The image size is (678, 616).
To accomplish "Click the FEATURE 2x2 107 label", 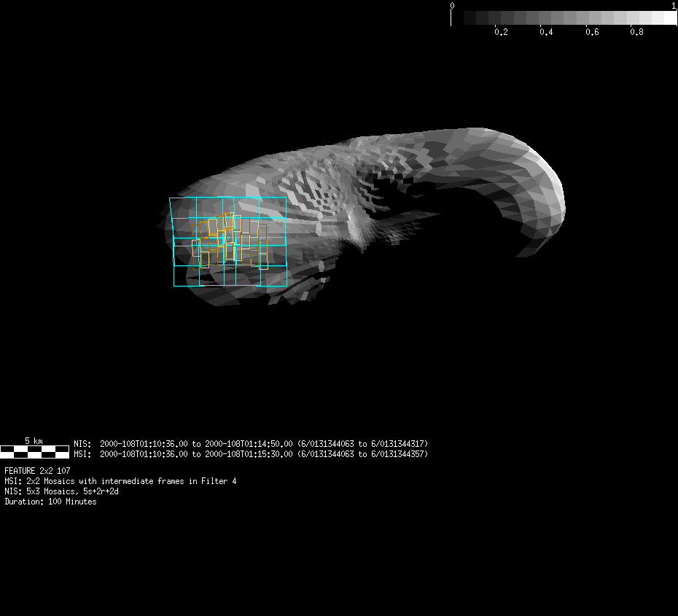I will pos(37,471).
